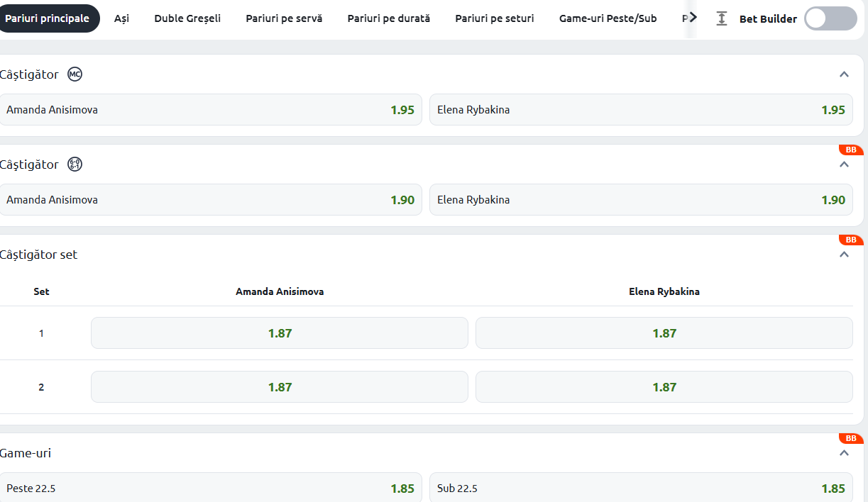
Task: Open the Duble Greșeli tab
Action: (x=187, y=18)
